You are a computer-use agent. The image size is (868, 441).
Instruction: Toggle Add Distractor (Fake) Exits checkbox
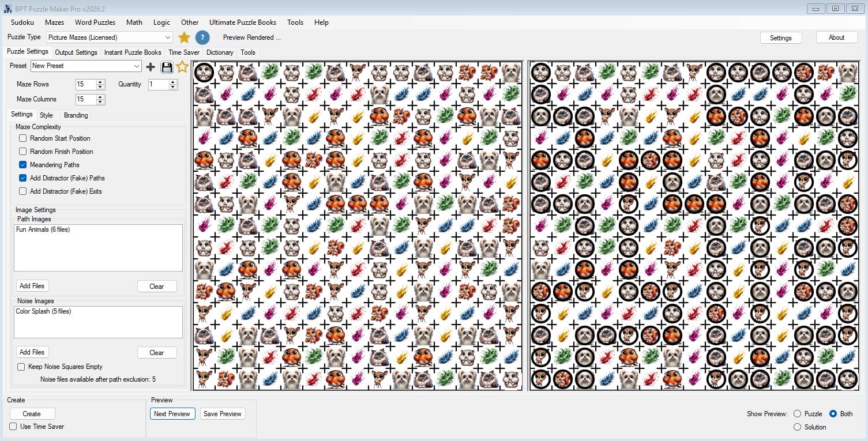pyautogui.click(x=22, y=191)
